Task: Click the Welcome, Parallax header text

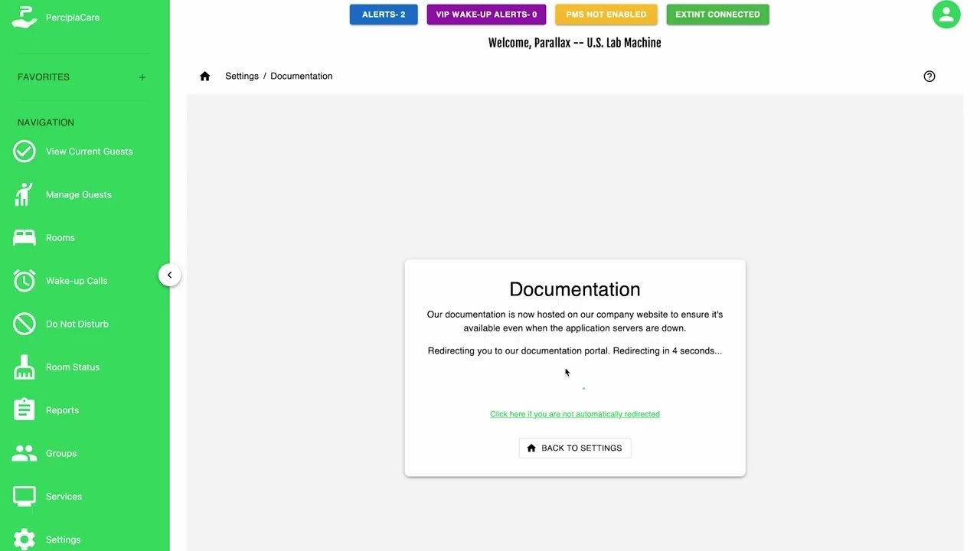Action: (575, 43)
